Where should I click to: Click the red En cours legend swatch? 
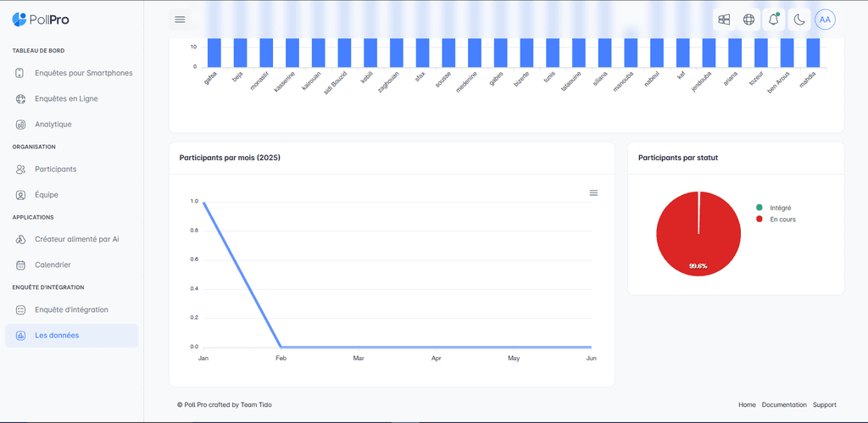point(759,220)
